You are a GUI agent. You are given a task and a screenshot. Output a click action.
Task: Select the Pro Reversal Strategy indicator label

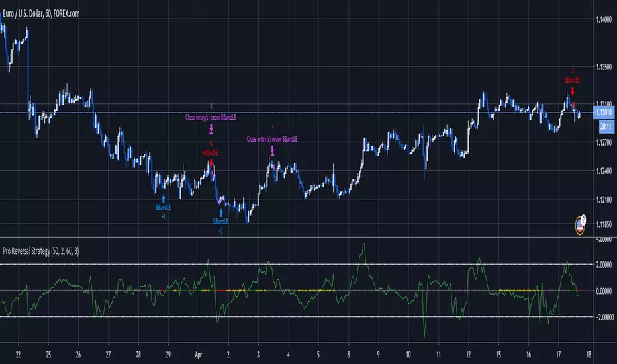(41, 251)
